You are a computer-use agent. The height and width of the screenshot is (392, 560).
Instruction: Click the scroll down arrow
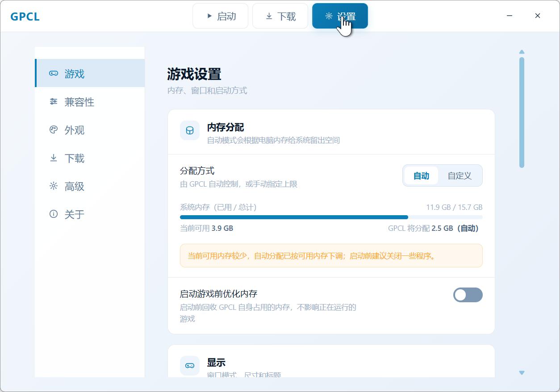522,373
